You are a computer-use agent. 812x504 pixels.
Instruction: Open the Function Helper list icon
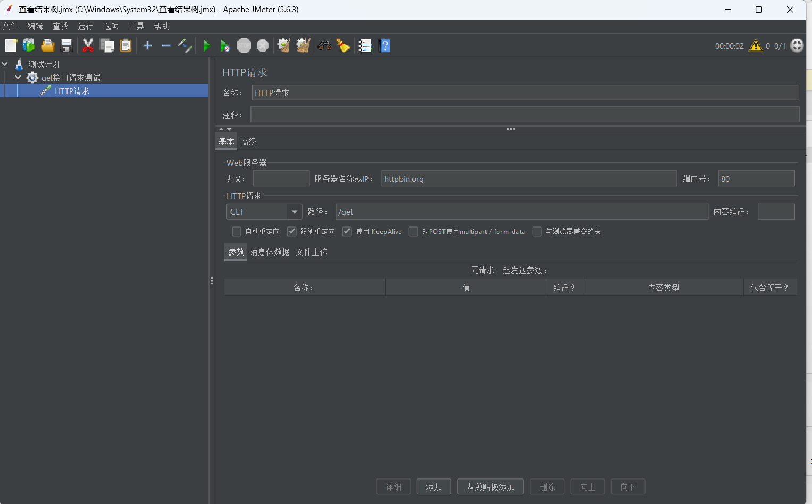point(365,46)
